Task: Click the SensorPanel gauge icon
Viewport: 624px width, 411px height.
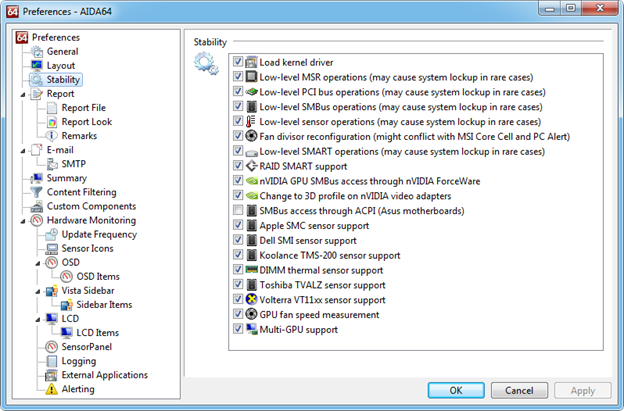Action: tap(53, 347)
